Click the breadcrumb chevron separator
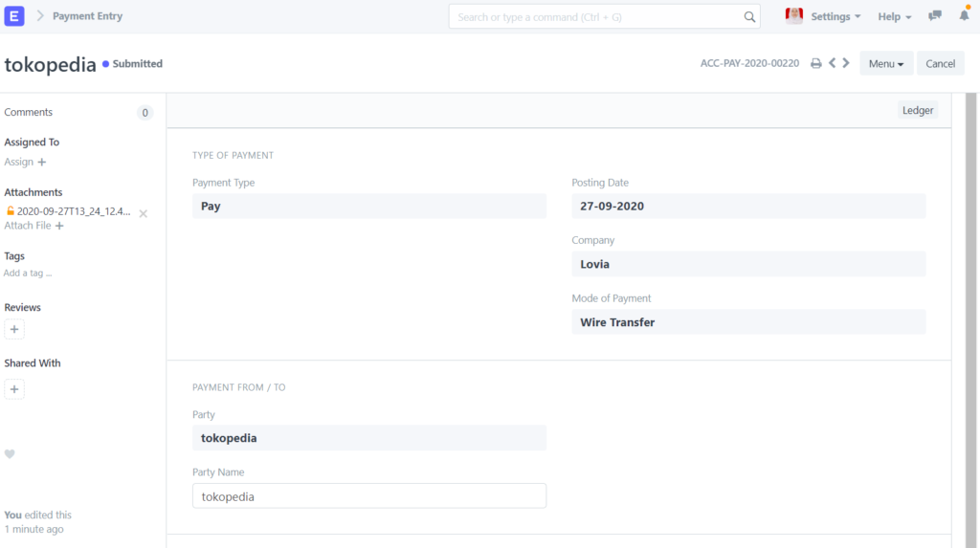The width and height of the screenshot is (980, 548). (x=40, y=15)
